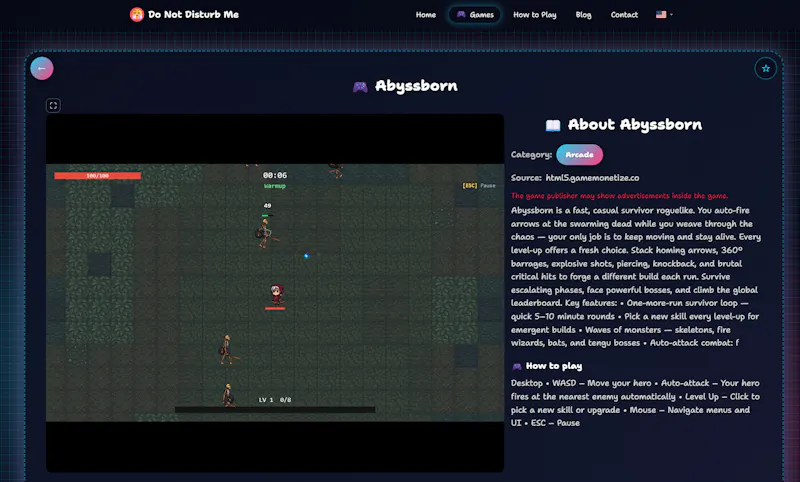This screenshot has width=800, height=482.
Task: Add game to favorites with star icon
Action: 765,68
